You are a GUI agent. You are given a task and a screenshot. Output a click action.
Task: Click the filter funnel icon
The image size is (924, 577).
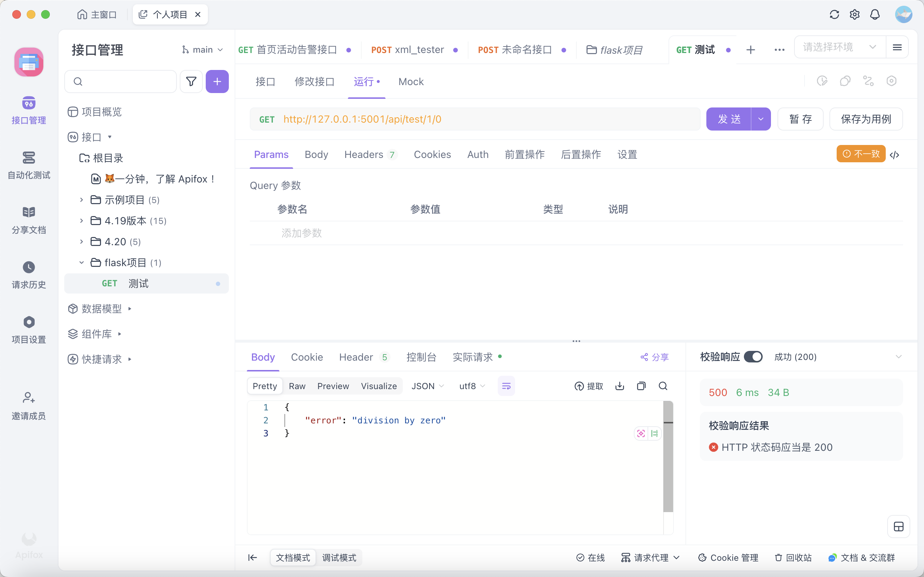click(x=191, y=81)
